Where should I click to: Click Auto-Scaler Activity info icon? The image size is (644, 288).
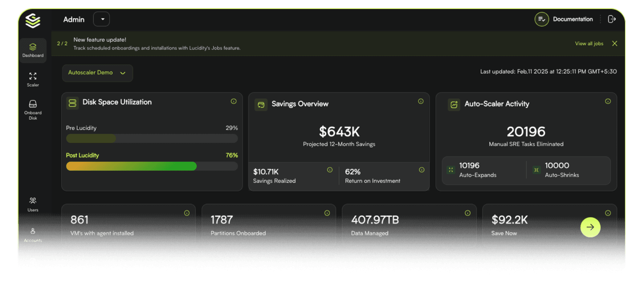608,102
